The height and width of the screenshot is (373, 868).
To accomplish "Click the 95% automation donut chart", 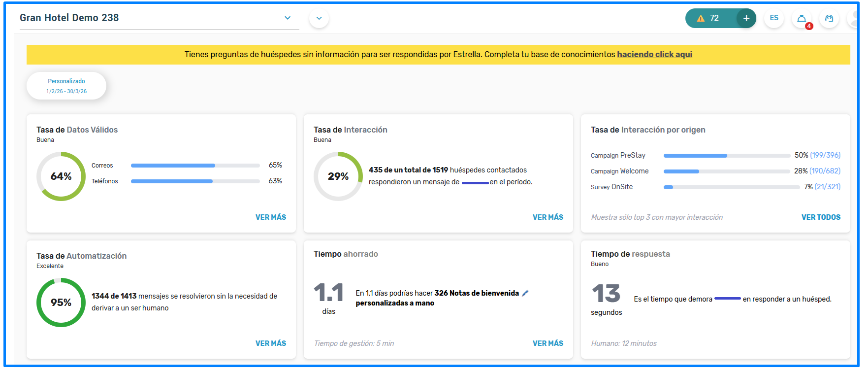I will point(61,303).
